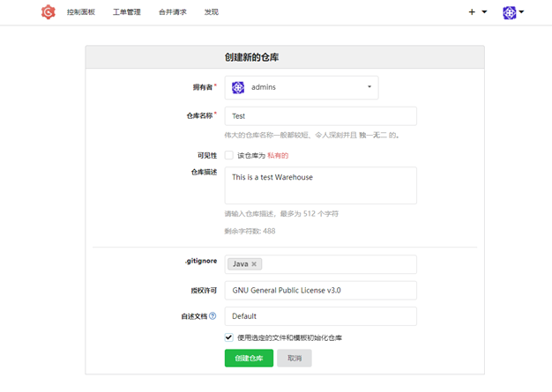Open the owner dropdown showing admins

[x=302, y=87]
